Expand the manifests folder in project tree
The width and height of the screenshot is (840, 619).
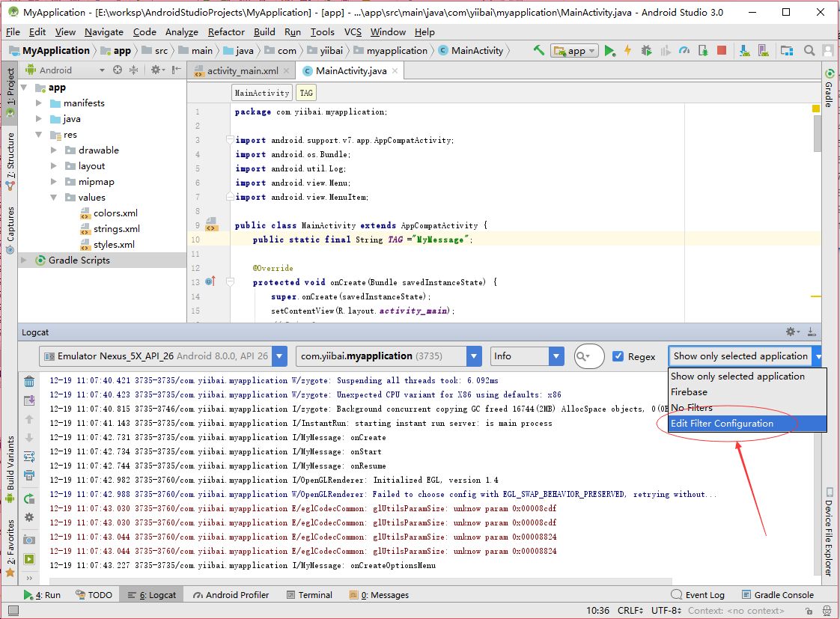pyautogui.click(x=39, y=103)
